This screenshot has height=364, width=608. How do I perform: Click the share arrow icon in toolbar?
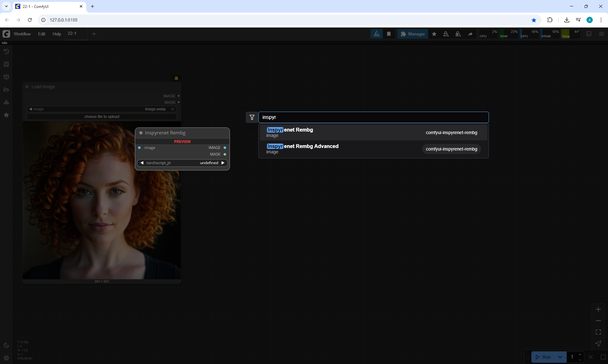pyautogui.click(x=470, y=34)
